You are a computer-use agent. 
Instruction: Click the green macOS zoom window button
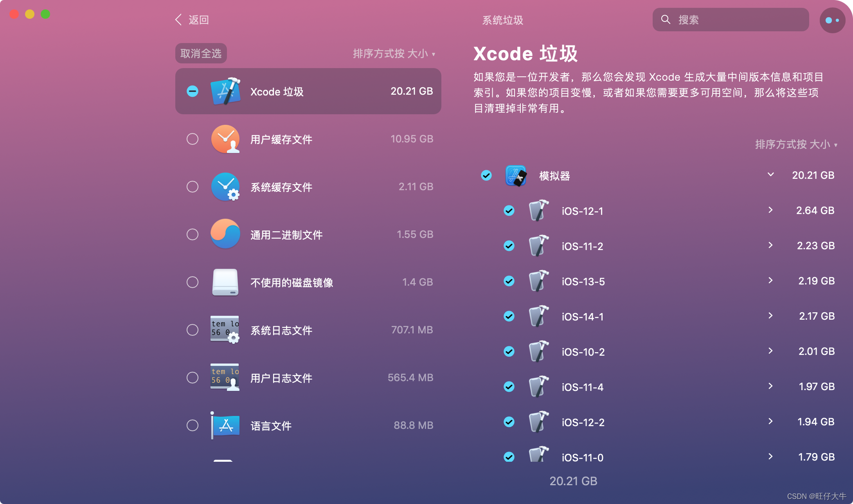click(45, 14)
